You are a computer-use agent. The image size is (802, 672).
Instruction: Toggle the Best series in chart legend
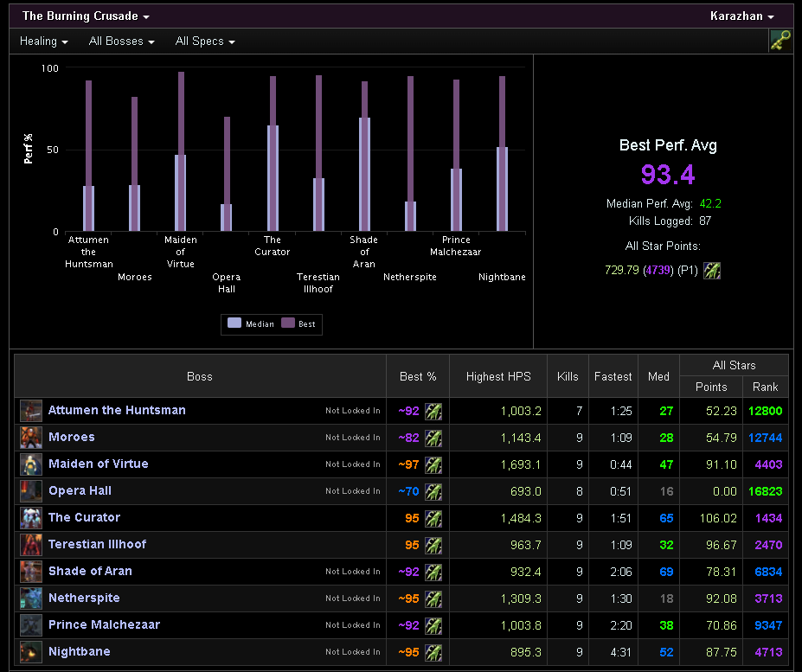click(x=298, y=323)
